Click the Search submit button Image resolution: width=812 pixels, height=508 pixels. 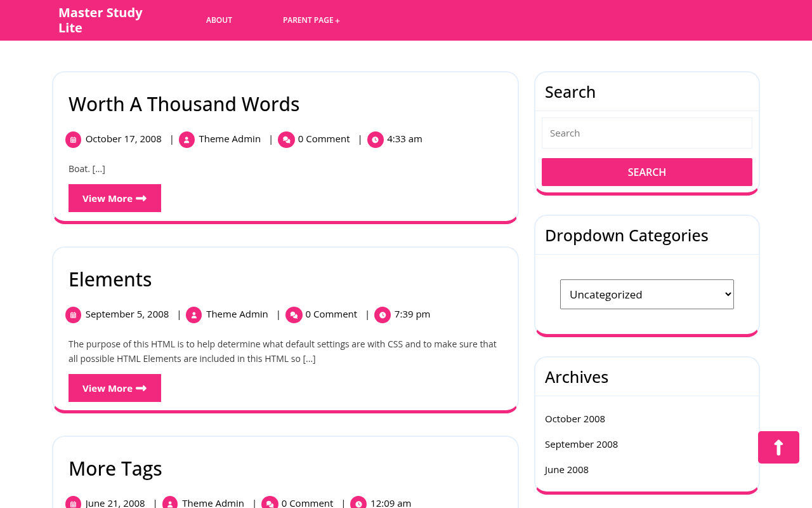(647, 172)
